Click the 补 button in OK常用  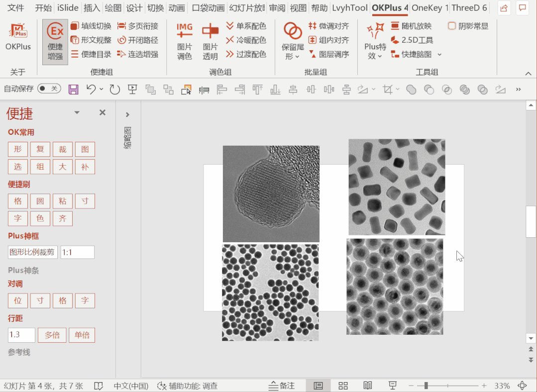pyautogui.click(x=85, y=167)
